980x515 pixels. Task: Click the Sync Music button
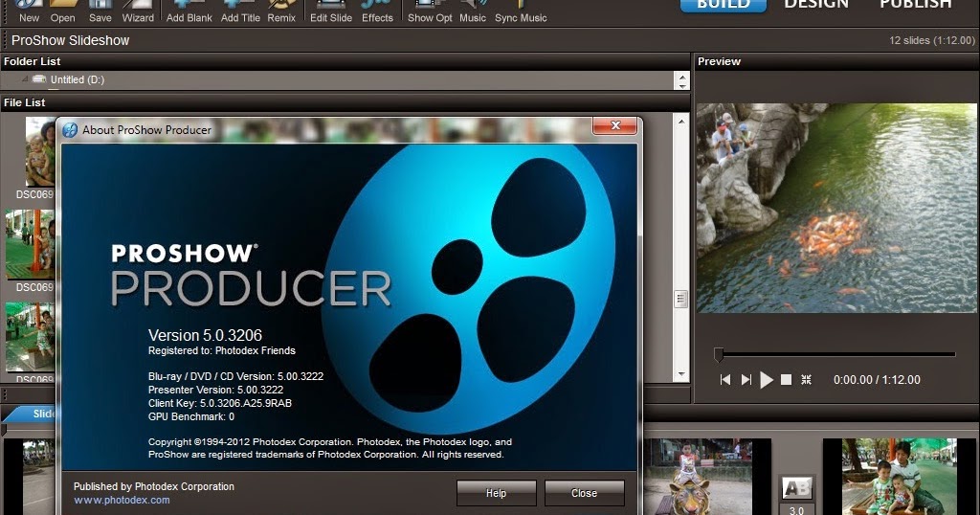click(x=521, y=12)
